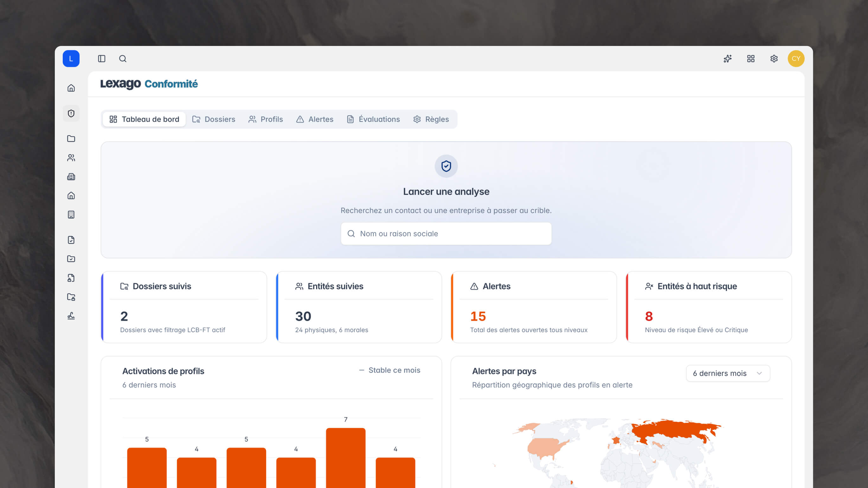Select the shield compliance icon in sidebar

click(71, 113)
